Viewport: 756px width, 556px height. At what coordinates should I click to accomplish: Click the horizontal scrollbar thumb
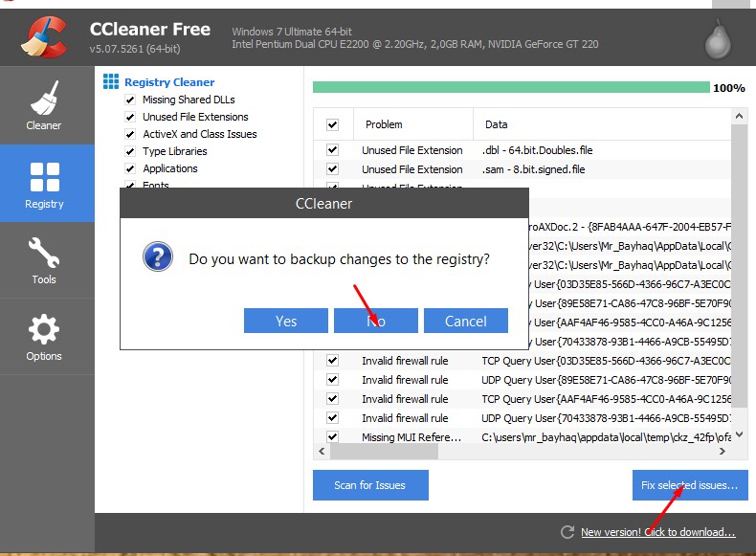[385, 452]
